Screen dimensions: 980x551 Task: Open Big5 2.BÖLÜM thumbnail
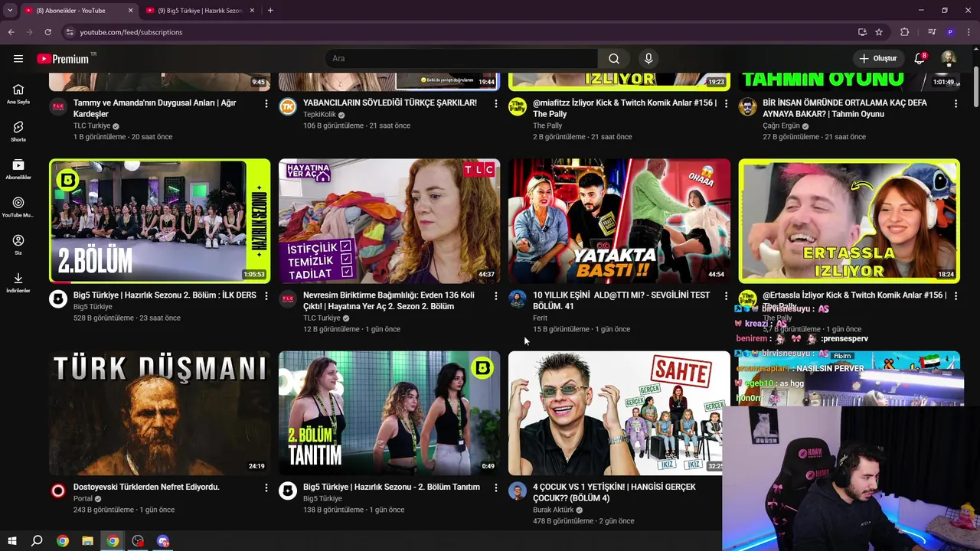click(x=160, y=221)
